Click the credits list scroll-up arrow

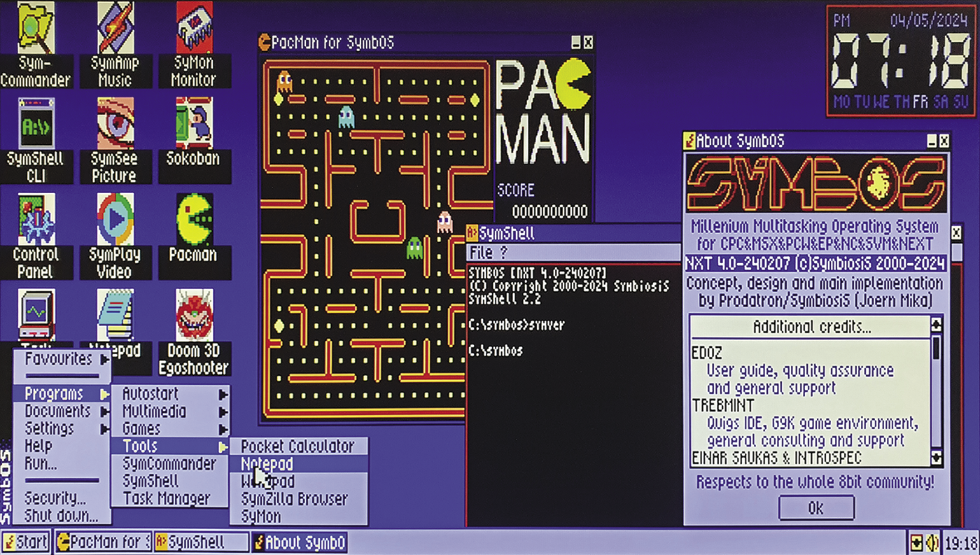click(x=936, y=324)
